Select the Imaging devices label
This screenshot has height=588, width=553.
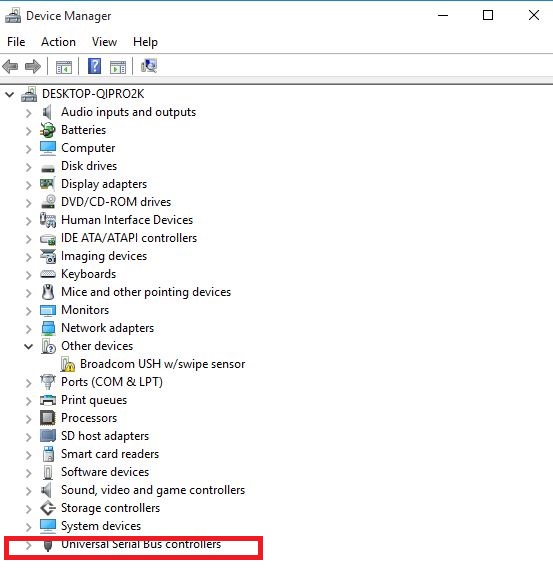(x=104, y=256)
